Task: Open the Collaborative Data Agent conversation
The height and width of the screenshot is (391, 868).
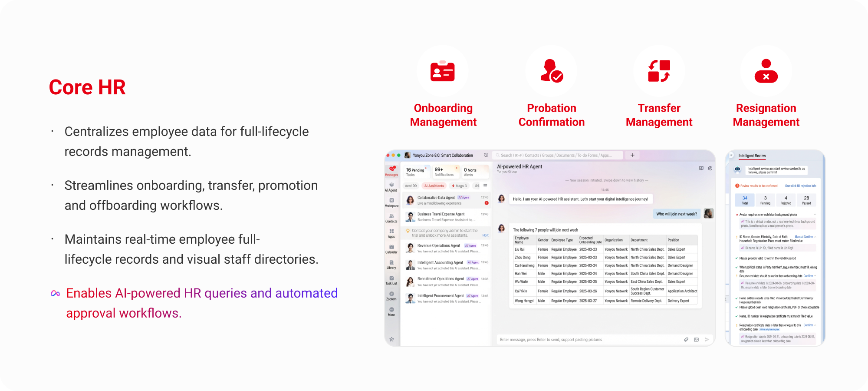Action: tap(446, 200)
